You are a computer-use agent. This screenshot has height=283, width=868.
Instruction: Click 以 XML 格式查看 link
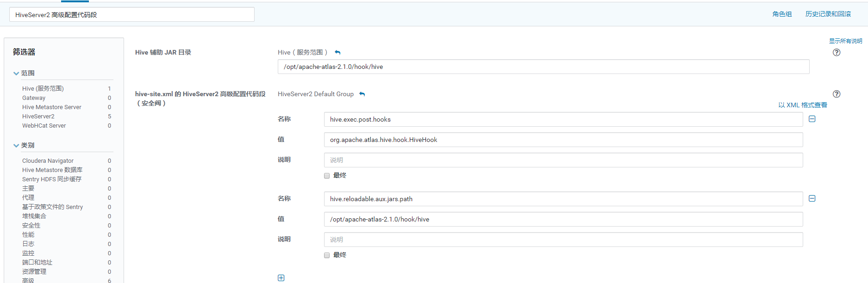coord(803,105)
